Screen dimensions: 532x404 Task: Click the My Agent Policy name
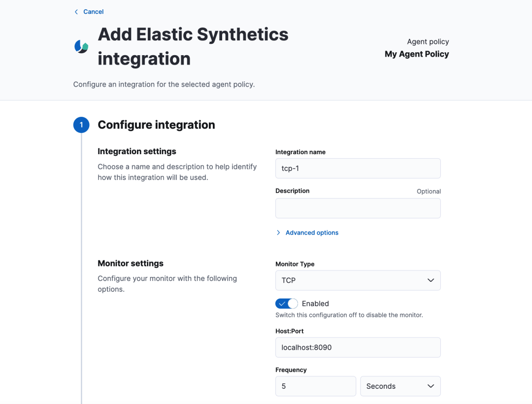(x=417, y=54)
